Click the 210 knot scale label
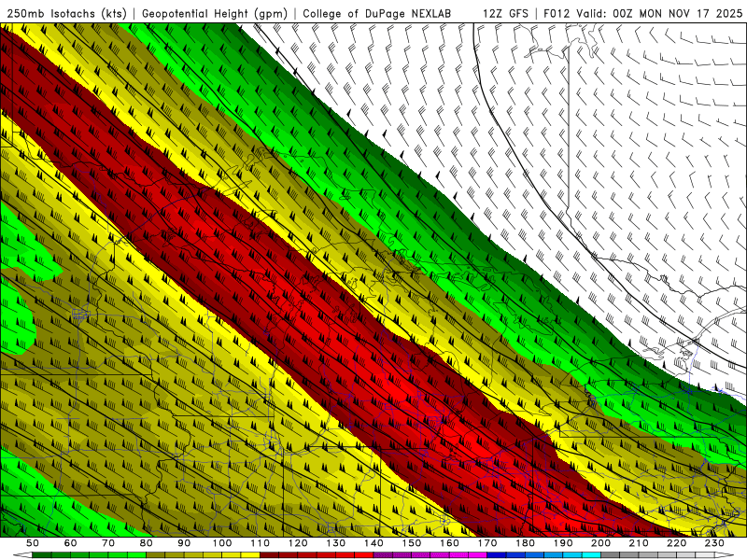The height and width of the screenshot is (560, 747). (x=639, y=543)
